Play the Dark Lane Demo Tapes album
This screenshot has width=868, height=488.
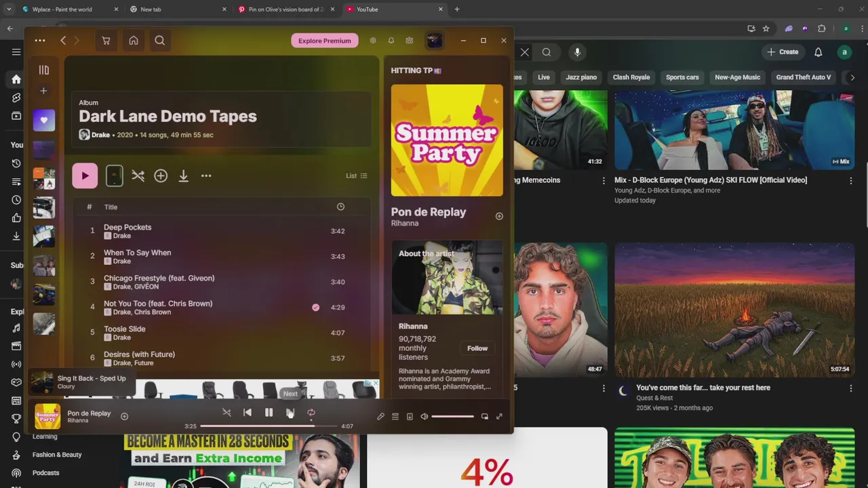click(x=85, y=176)
